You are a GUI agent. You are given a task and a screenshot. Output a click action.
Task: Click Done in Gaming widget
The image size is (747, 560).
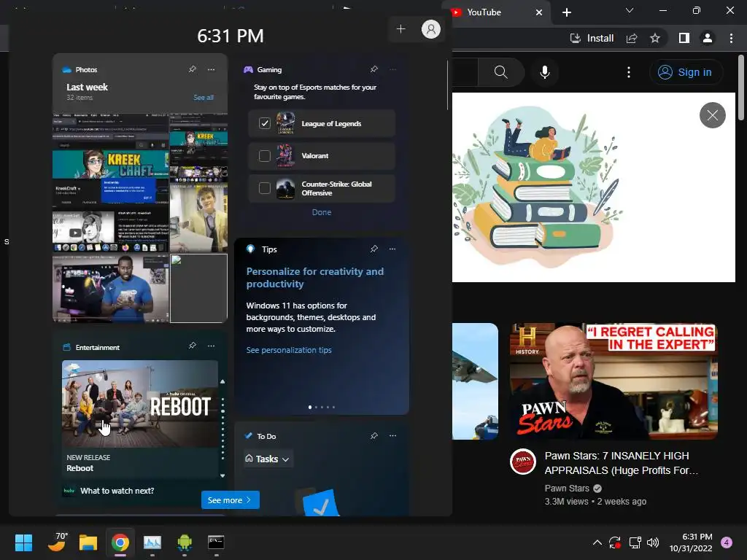pyautogui.click(x=322, y=212)
